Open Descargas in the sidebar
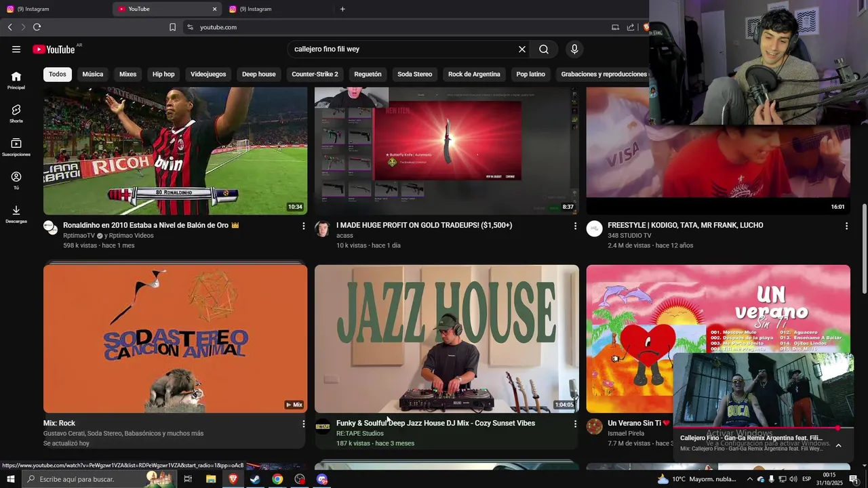The width and height of the screenshot is (868, 488). tap(16, 214)
